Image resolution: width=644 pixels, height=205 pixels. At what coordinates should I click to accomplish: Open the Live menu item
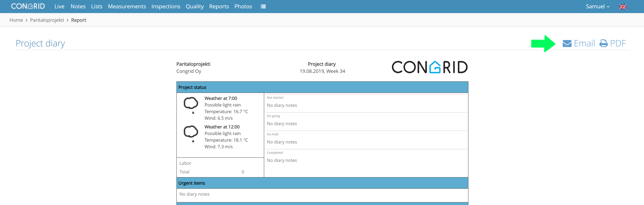click(x=59, y=6)
